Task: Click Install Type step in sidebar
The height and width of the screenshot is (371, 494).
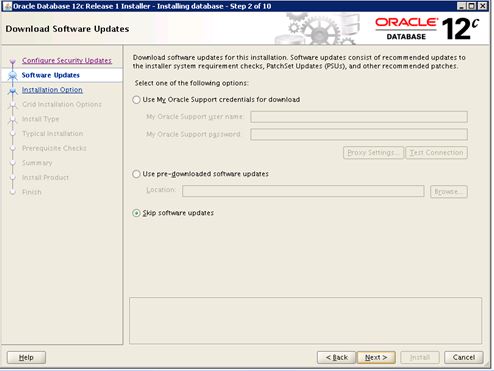Action: (x=41, y=119)
